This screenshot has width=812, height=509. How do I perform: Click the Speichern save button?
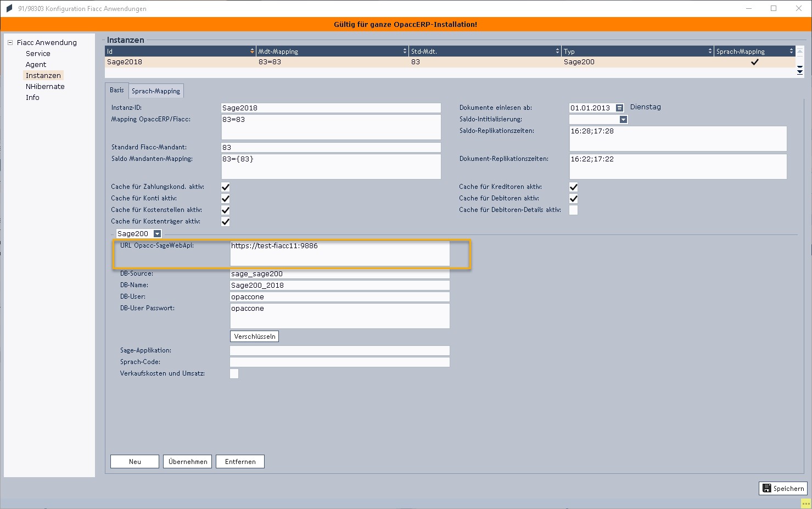coord(783,488)
